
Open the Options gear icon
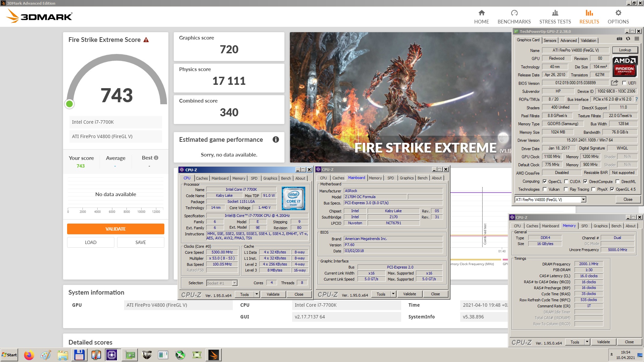pos(618,13)
